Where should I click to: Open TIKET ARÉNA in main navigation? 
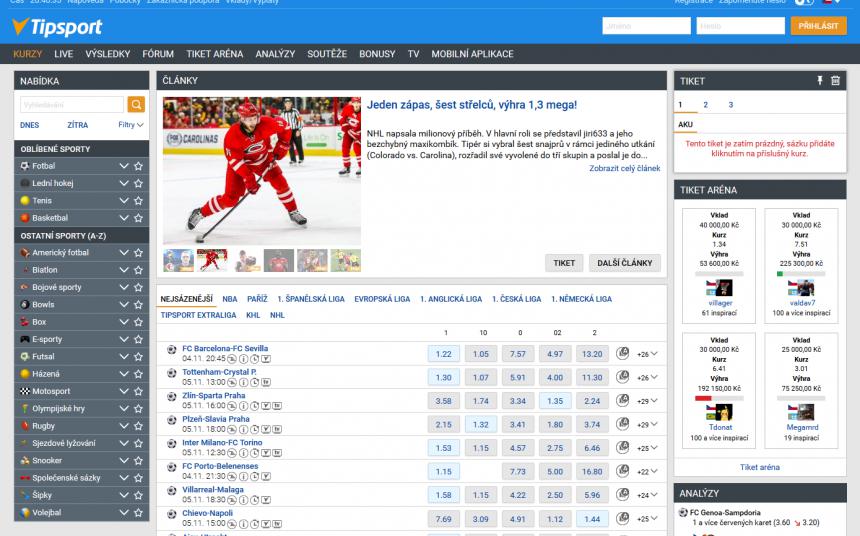point(214,54)
